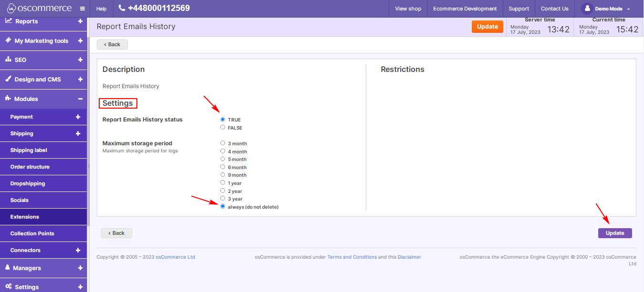Click the Design and CMS brush icon

coord(8,79)
